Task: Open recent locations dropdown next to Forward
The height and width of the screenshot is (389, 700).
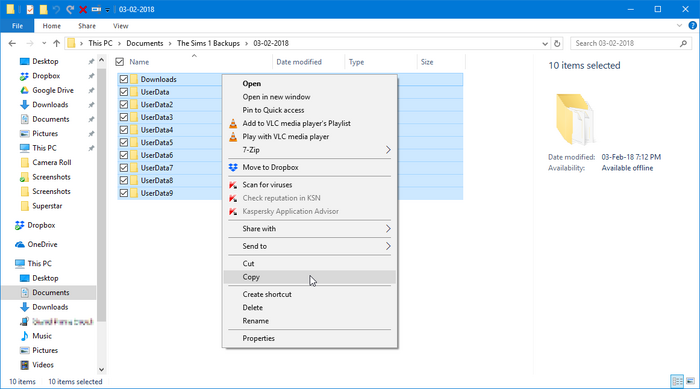Action: click(x=44, y=43)
